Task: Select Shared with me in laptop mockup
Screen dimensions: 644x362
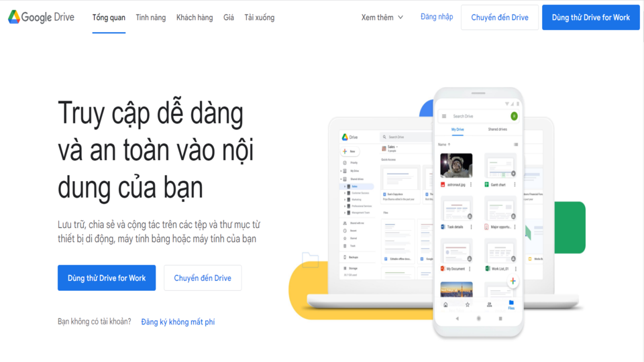Action: [x=354, y=223]
